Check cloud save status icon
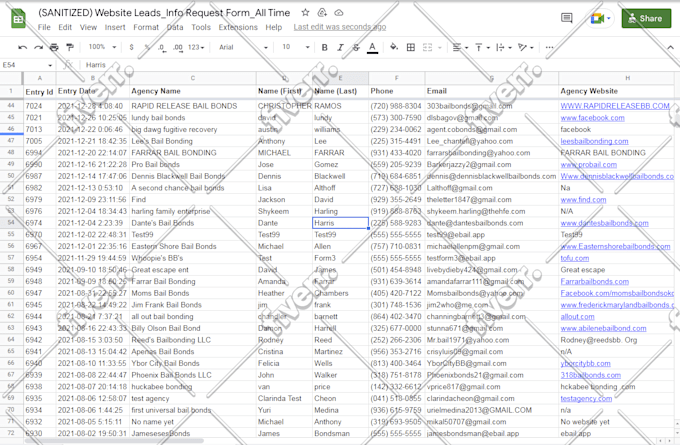 [x=339, y=13]
